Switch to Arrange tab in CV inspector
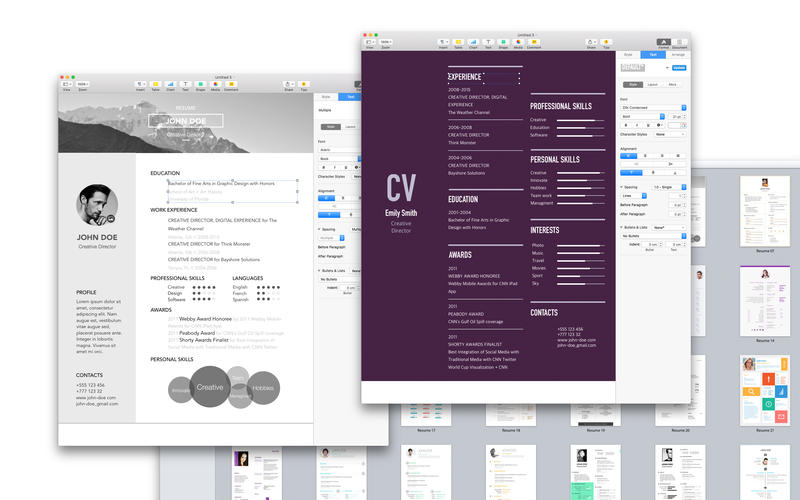This screenshot has width=800, height=500. coord(678,55)
